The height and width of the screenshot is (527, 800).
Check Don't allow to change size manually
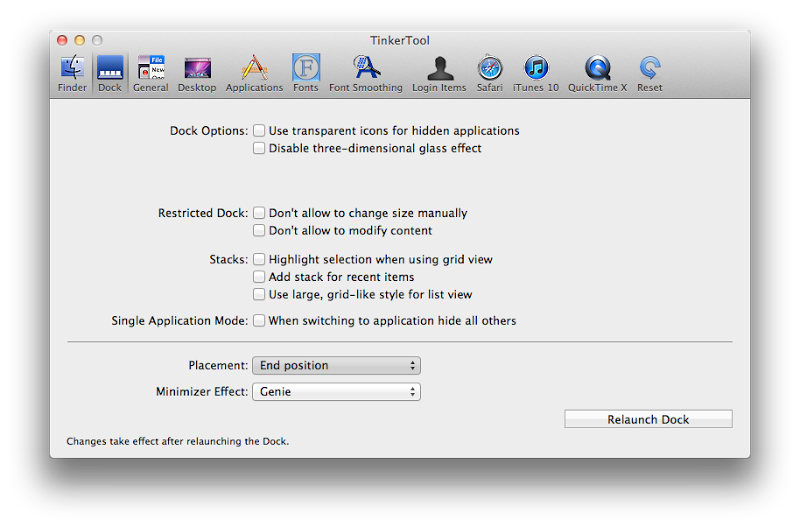tap(259, 213)
